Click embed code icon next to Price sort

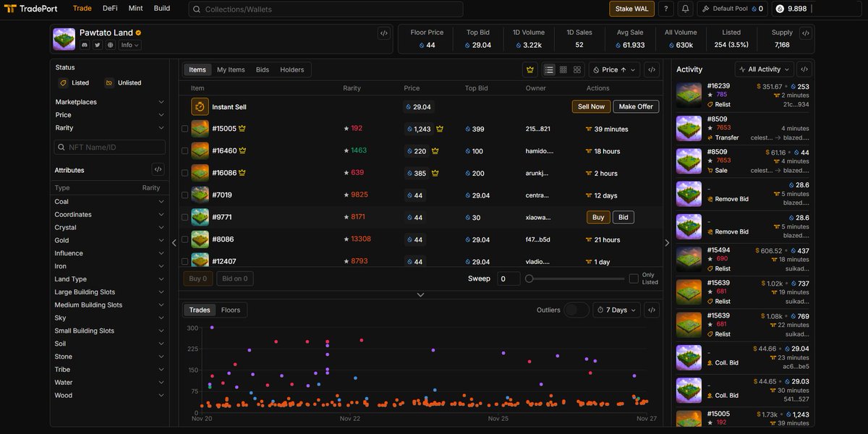[x=652, y=69]
